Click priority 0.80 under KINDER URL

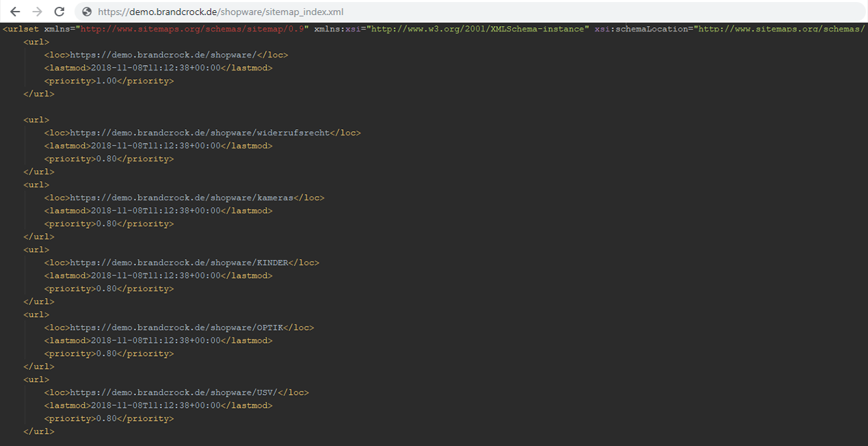coord(107,289)
